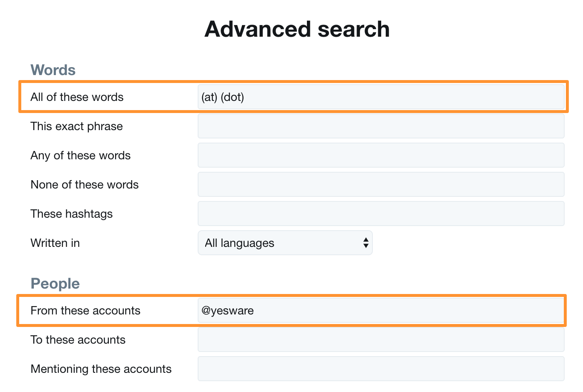Select the 'To these accounts' input field
Viewport: 583px width, 392px height.
(x=381, y=339)
